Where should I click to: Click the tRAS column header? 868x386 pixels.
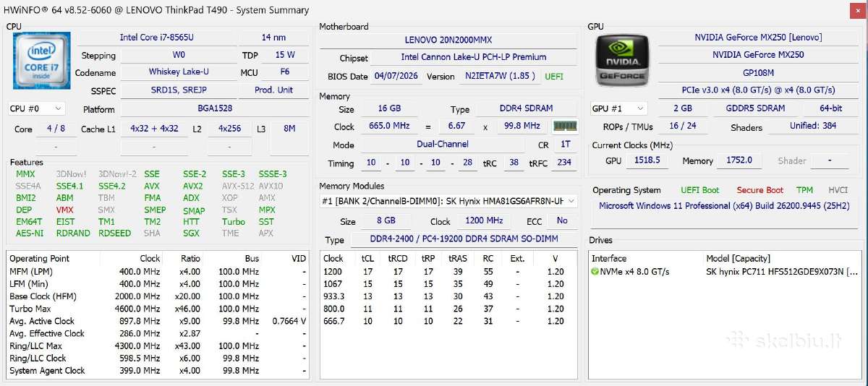[457, 258]
